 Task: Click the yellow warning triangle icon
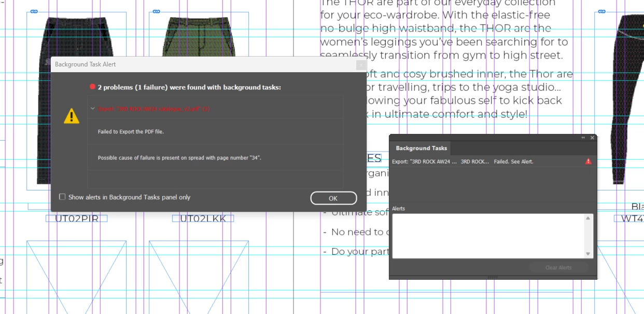tap(72, 116)
